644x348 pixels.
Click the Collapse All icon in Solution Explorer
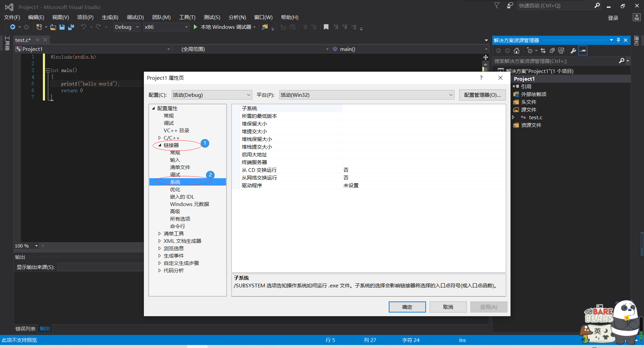552,51
